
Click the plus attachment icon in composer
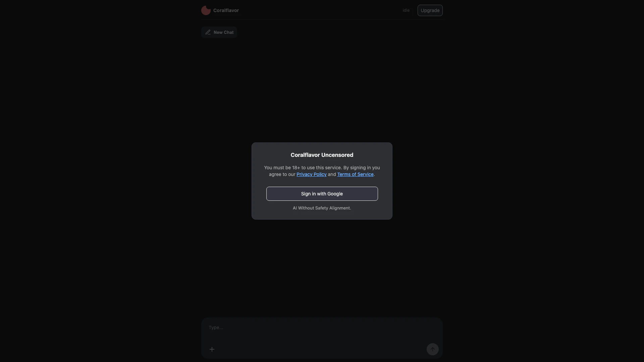pos(212,349)
